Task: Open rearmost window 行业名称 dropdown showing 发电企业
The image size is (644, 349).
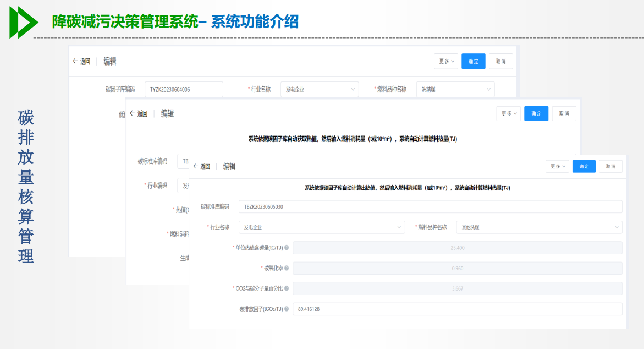Action: coord(320,89)
